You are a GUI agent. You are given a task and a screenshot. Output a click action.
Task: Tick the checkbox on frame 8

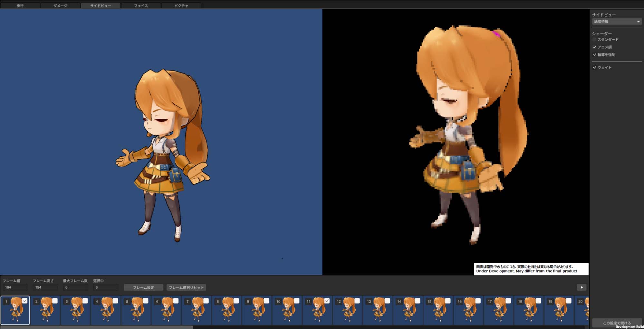[x=236, y=301]
